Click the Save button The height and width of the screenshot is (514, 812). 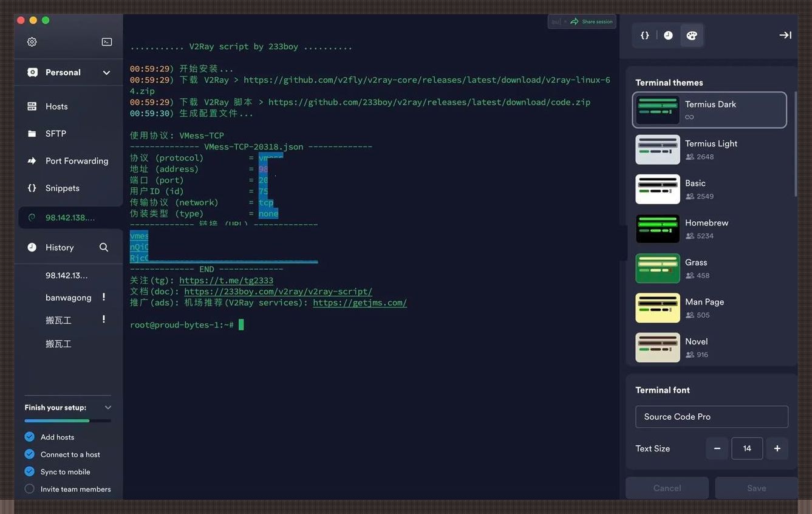(x=757, y=488)
